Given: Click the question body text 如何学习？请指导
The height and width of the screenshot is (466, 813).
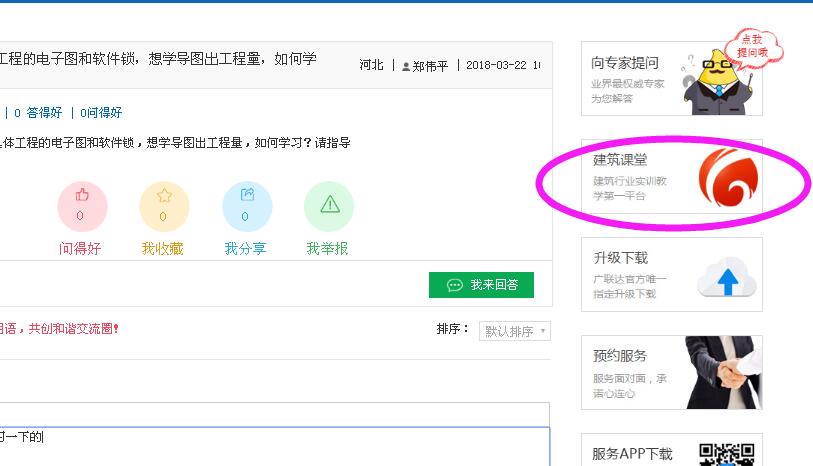Looking at the screenshot, I should tap(302, 143).
